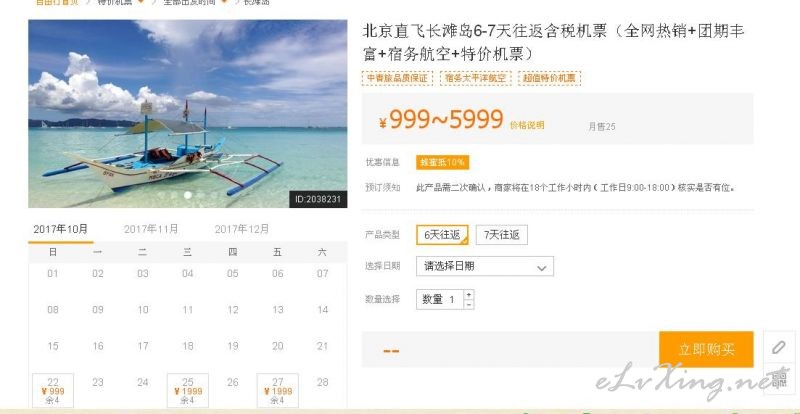Decrease quantity with the minus stepper
Viewport: 800px width, 414px height.
click(469, 304)
